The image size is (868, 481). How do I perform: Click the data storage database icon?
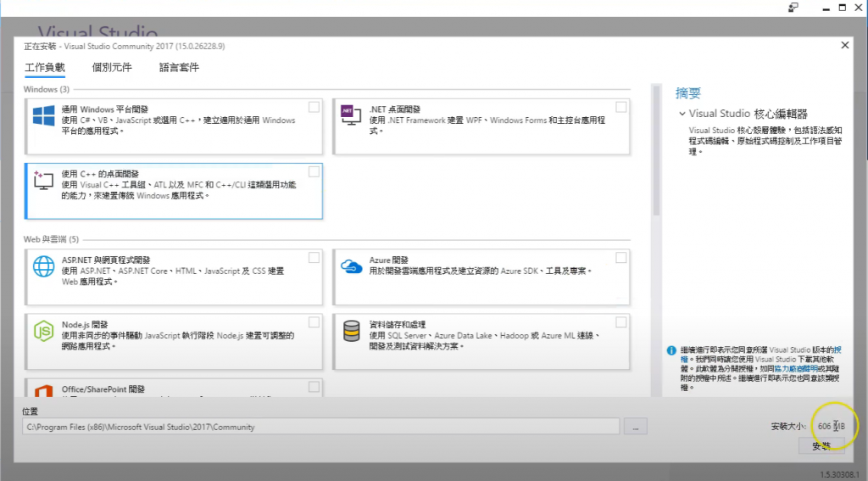click(352, 331)
